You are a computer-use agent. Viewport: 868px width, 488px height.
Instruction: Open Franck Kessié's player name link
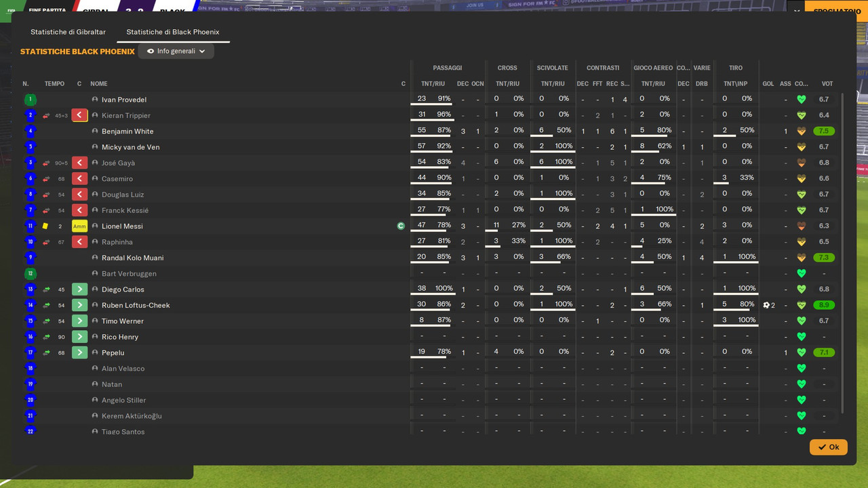click(125, 210)
